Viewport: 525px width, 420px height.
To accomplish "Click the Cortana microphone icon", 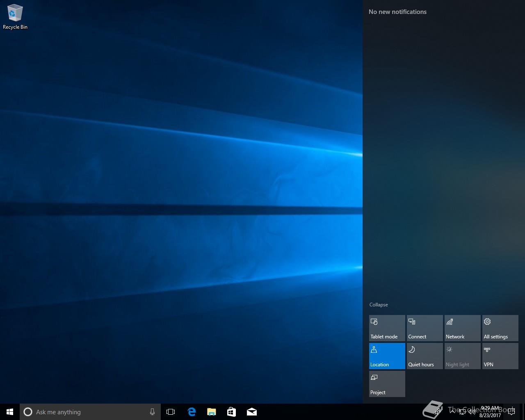I will click(152, 412).
